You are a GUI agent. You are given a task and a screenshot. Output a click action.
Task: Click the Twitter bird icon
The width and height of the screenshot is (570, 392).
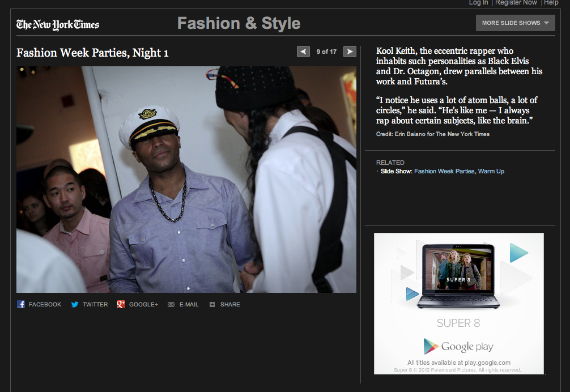(x=75, y=304)
